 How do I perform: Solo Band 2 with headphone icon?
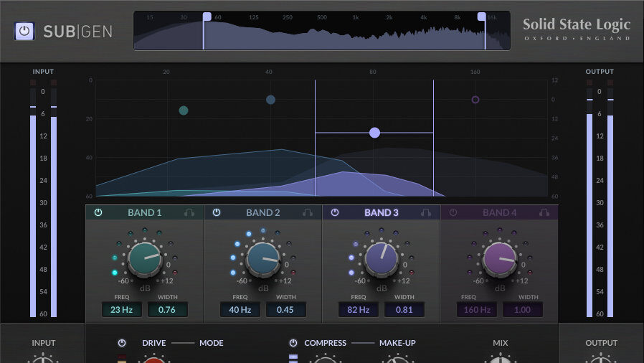[x=308, y=212]
